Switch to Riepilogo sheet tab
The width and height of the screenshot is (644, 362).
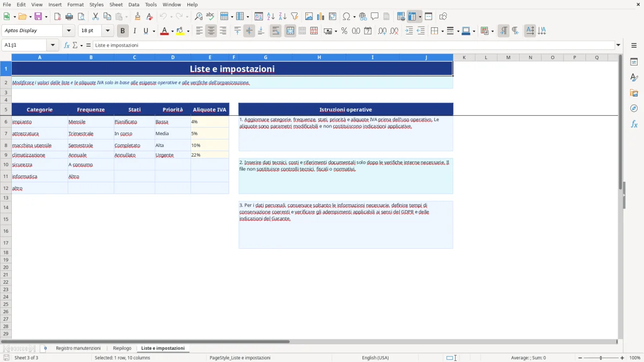(122, 348)
